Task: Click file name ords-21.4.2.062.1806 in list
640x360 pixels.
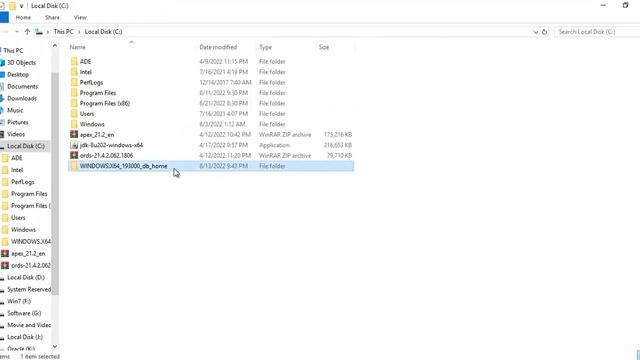Action: click(x=106, y=156)
